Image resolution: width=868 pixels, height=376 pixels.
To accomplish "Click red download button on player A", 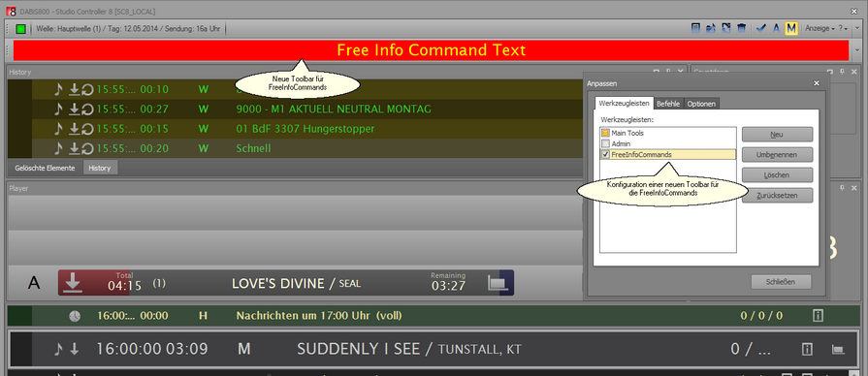I will (73, 283).
